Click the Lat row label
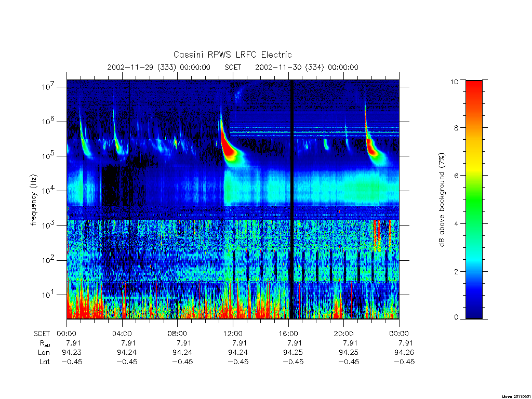Image resolution: width=532 pixels, height=399 pixels. click(45, 362)
